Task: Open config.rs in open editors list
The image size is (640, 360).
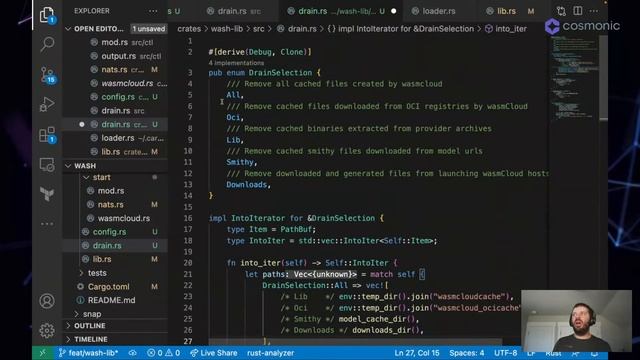Action: (x=115, y=97)
